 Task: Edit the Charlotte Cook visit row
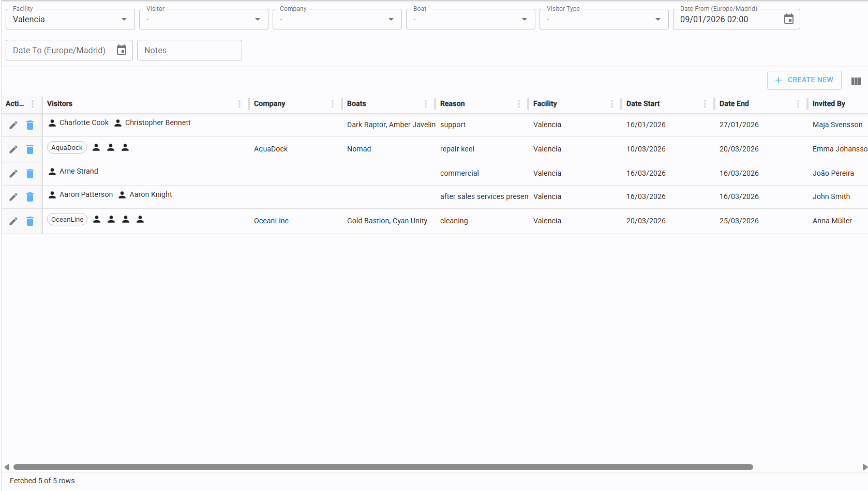coord(13,125)
